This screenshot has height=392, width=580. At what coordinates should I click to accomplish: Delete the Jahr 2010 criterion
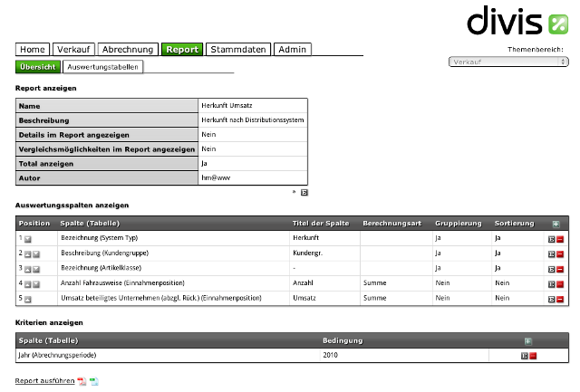click(532, 356)
